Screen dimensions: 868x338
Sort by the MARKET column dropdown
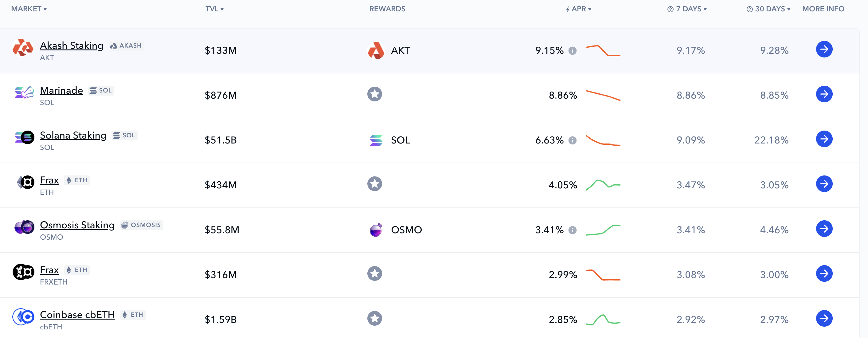pos(29,9)
